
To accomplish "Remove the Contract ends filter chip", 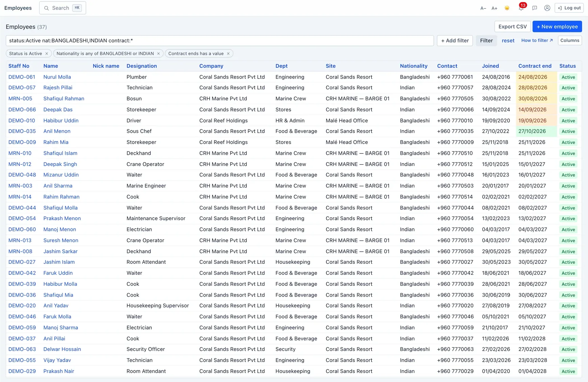I will click(x=228, y=54).
